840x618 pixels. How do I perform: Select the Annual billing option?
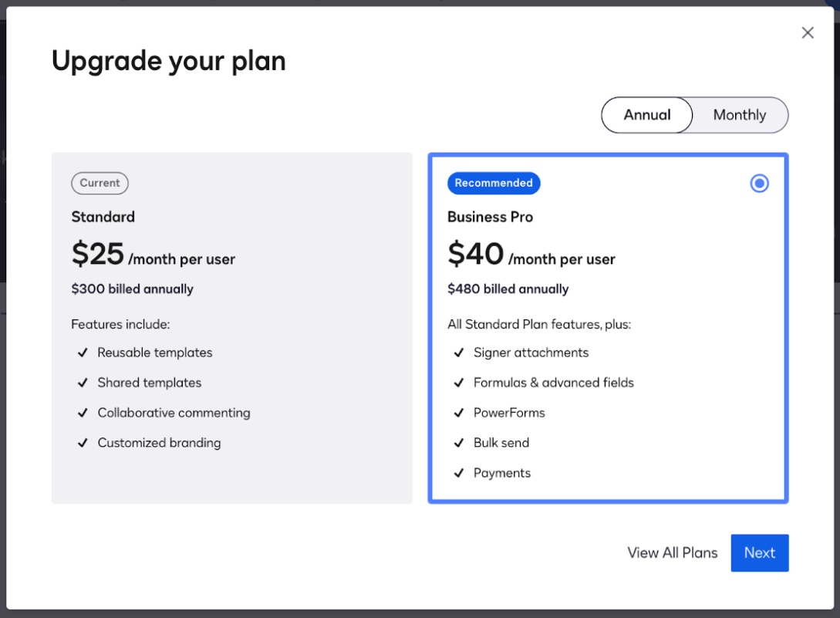pos(646,114)
